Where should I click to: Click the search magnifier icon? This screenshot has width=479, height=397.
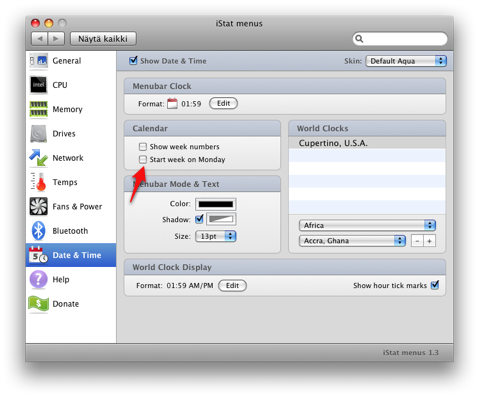[359, 39]
